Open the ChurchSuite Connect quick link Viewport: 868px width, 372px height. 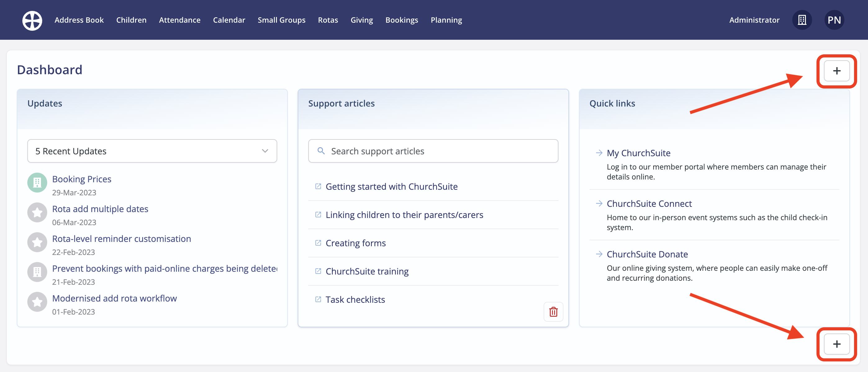click(x=649, y=203)
